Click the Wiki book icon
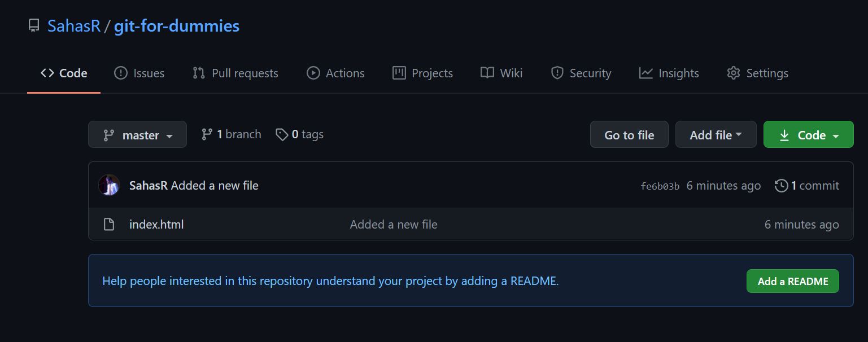This screenshot has height=342, width=868. [x=487, y=73]
